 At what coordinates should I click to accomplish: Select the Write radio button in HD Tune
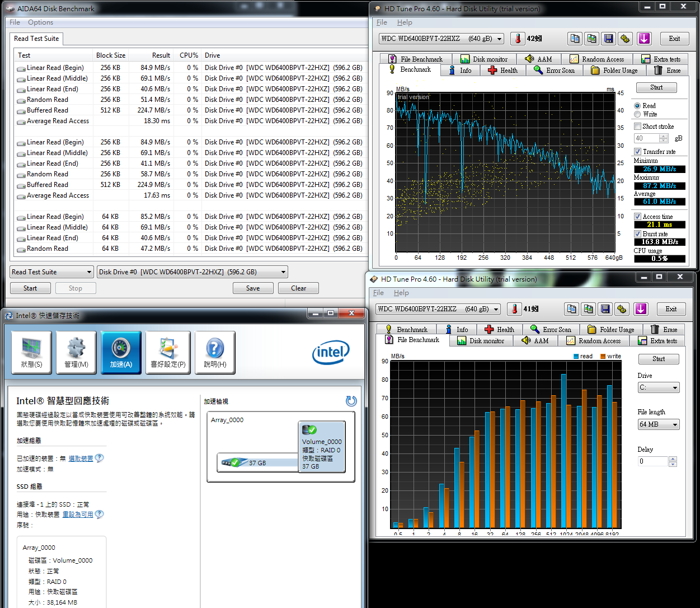637,114
